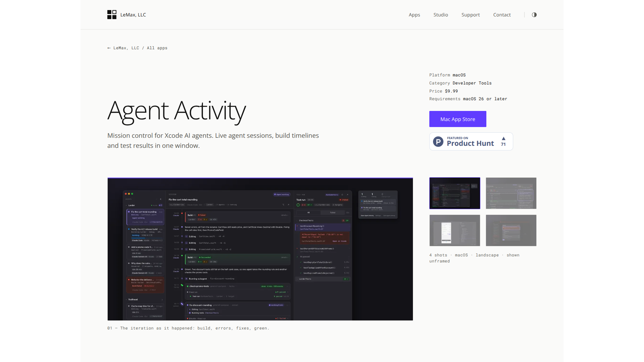Select the first dark screenshot thumbnail
Screen dimensions: 644x362
(455, 193)
